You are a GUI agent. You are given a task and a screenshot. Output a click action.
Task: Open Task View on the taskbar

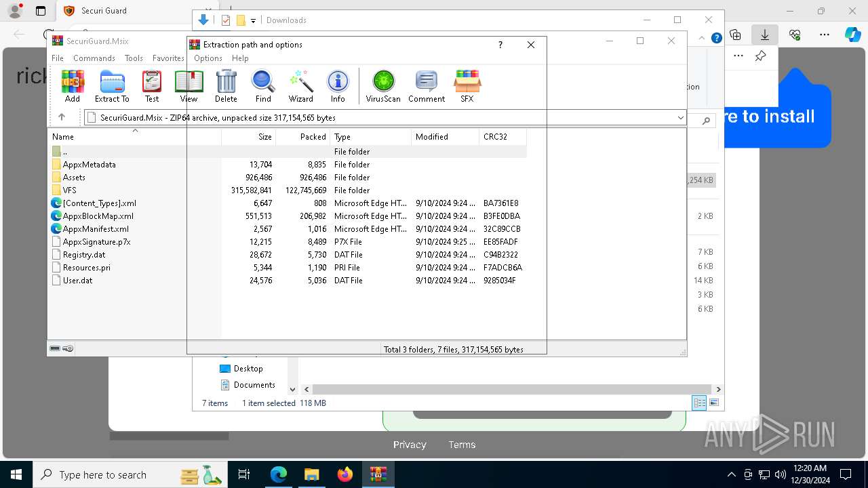[x=244, y=474]
